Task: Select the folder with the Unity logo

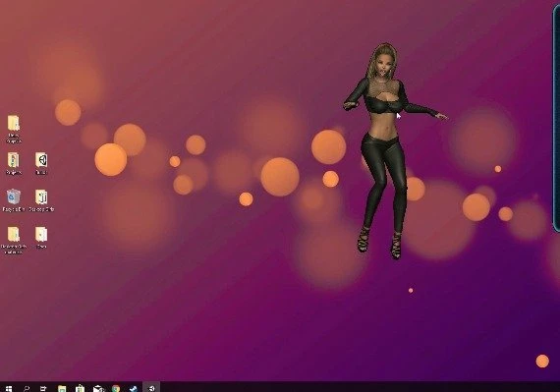Action: pyautogui.click(x=41, y=163)
